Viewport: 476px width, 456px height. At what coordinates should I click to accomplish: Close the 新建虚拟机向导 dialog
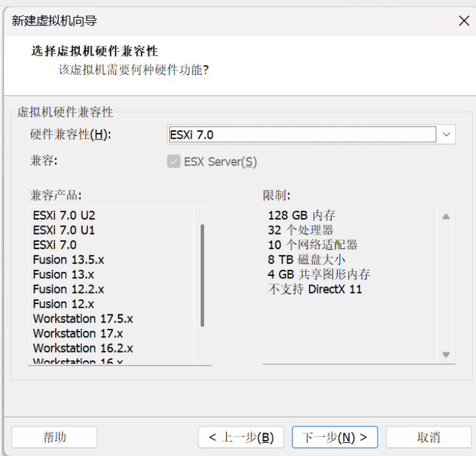(464, 21)
